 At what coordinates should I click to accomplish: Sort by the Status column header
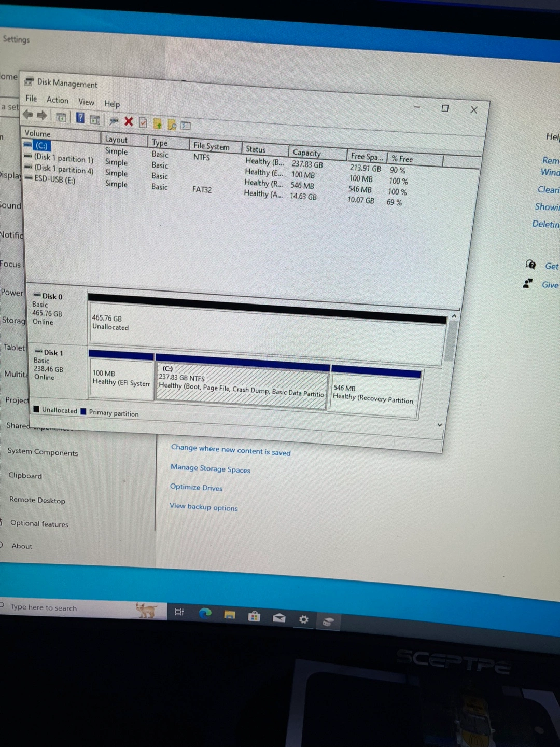pos(264,149)
